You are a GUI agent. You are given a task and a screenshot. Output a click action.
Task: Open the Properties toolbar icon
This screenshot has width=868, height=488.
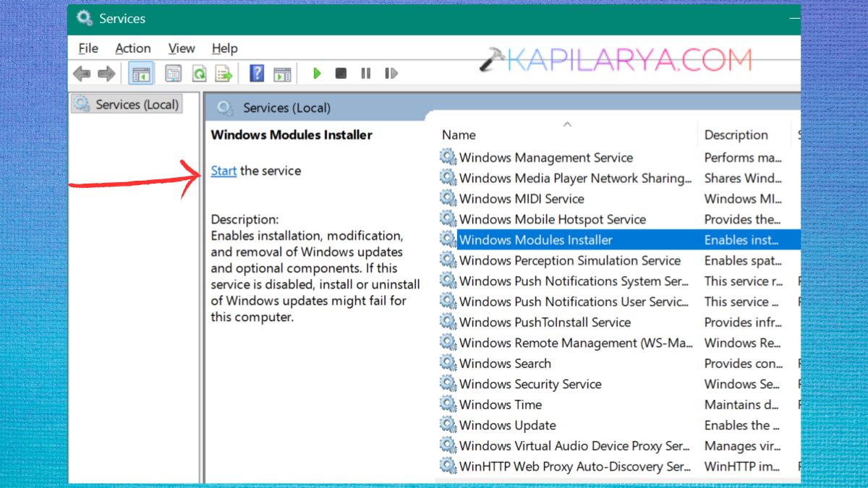(x=173, y=73)
